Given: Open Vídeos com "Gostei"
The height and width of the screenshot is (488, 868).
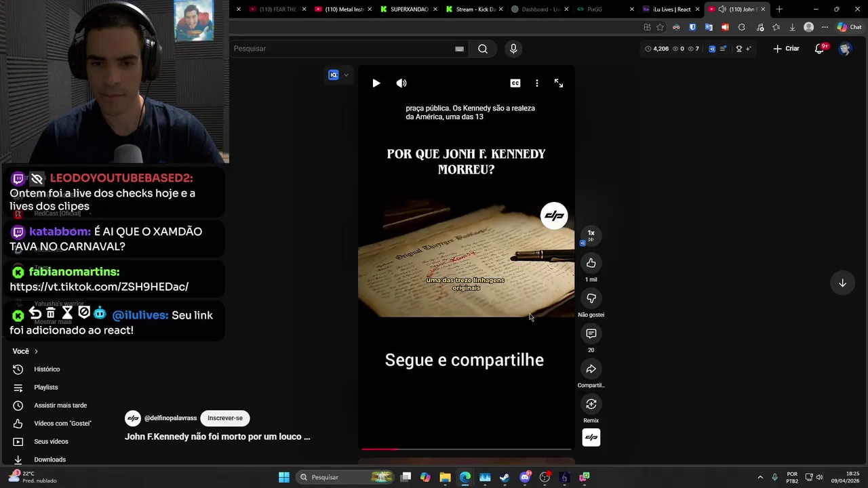Looking at the screenshot, I should point(62,424).
